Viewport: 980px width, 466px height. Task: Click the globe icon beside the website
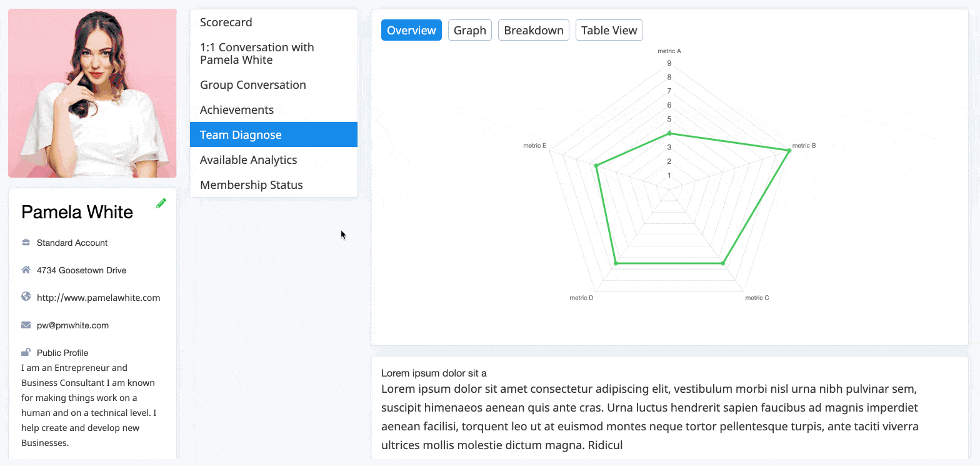tap(26, 297)
